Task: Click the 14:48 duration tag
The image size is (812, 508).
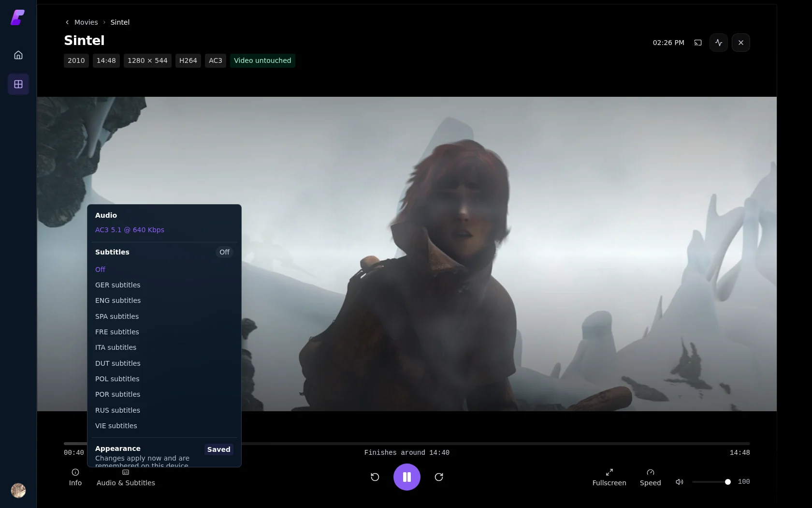Action: coord(106,60)
